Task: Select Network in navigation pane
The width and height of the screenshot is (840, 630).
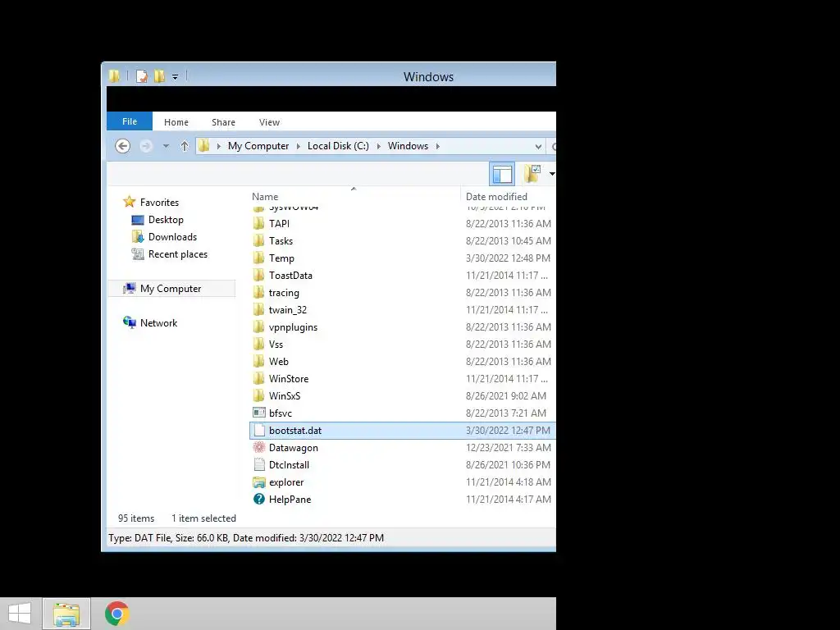Action: coord(158,322)
